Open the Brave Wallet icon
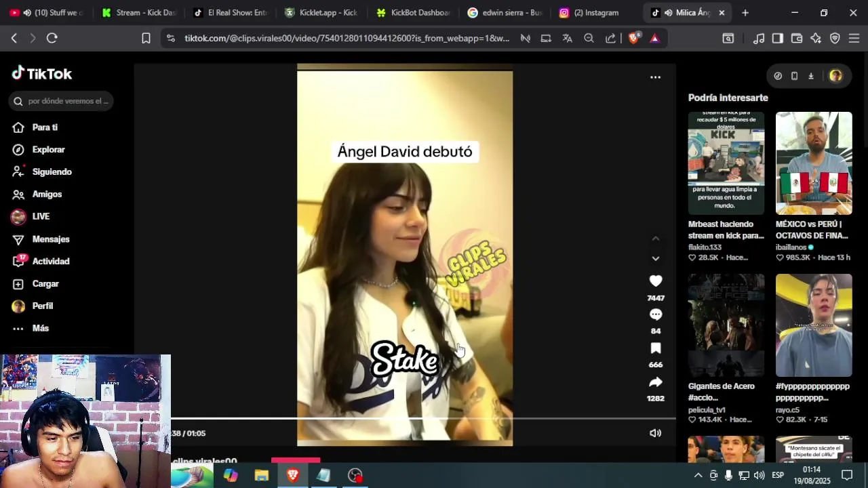 click(797, 39)
